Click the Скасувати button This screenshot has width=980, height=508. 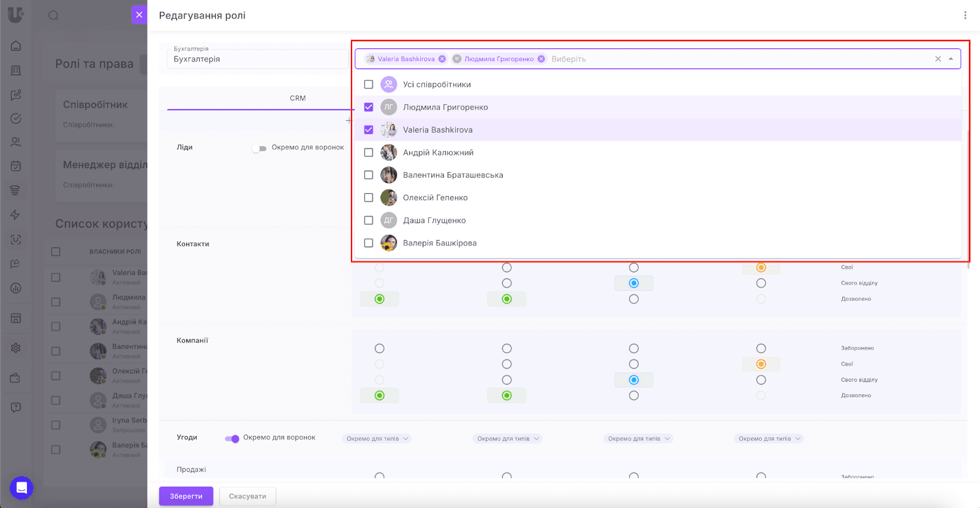[247, 496]
